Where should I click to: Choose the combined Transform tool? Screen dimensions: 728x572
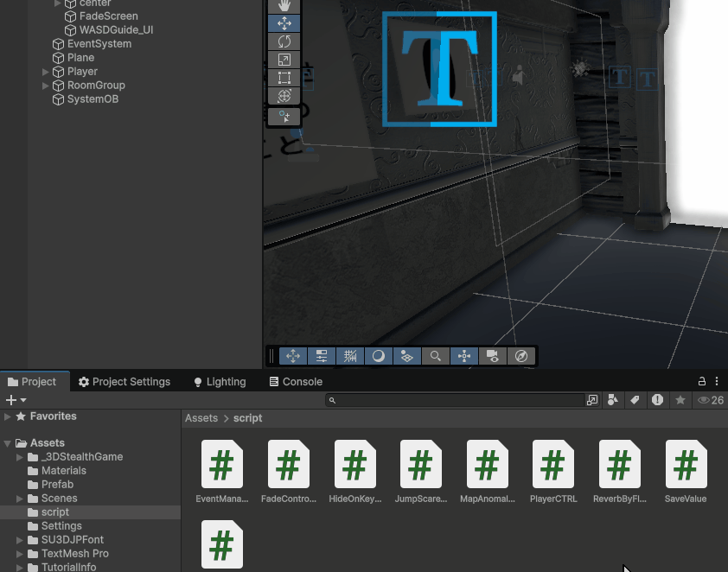[x=284, y=96]
